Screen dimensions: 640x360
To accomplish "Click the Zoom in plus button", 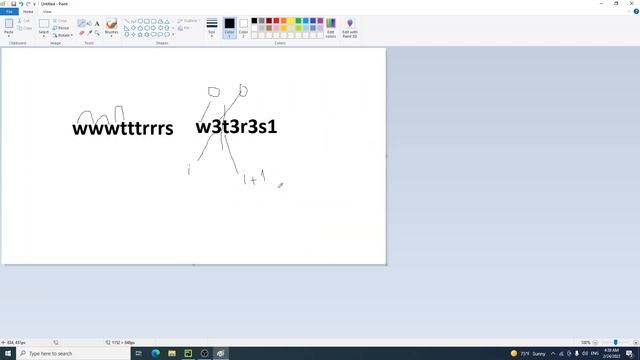I will (x=636, y=342).
